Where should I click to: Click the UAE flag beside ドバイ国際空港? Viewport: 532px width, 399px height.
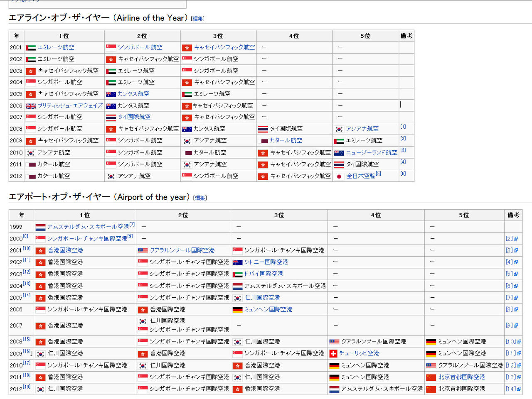point(237,274)
